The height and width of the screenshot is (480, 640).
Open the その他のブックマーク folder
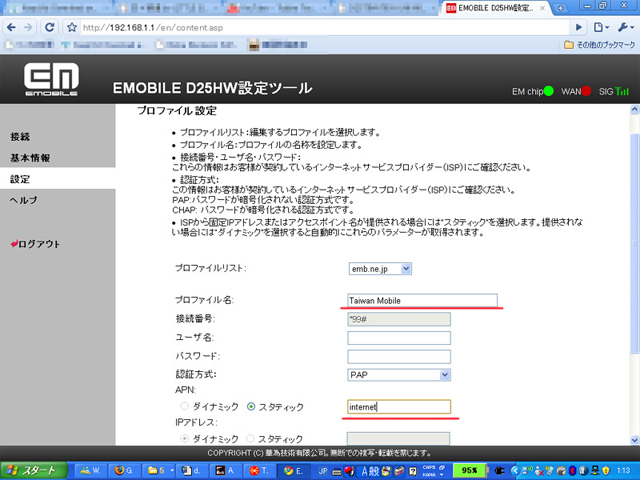[x=600, y=44]
